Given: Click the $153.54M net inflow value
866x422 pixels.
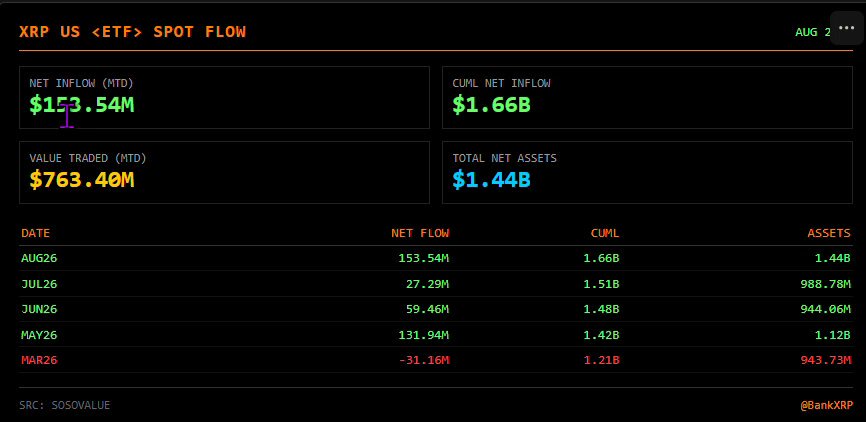Looking at the screenshot, I should point(82,104).
